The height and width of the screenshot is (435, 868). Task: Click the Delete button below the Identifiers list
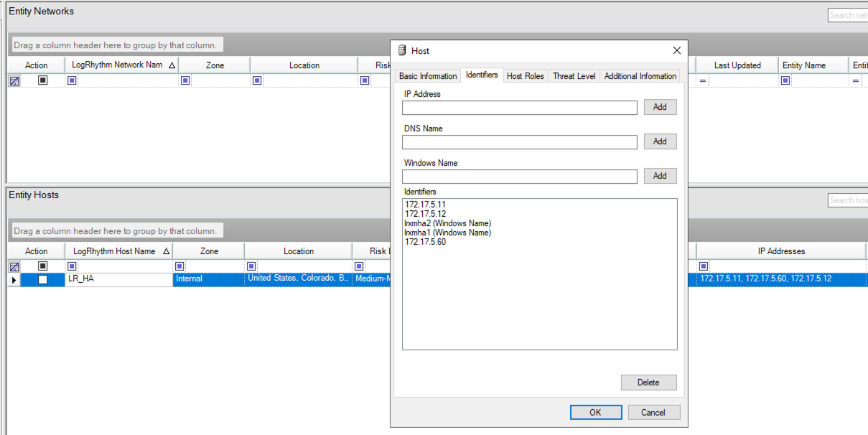pyautogui.click(x=648, y=383)
